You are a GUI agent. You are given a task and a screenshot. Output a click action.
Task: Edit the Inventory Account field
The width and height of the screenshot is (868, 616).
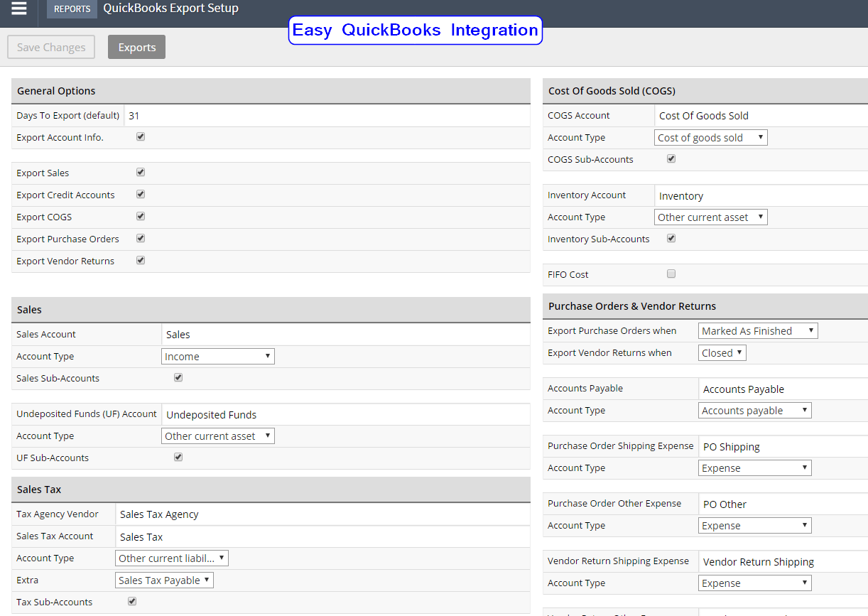[x=761, y=195]
